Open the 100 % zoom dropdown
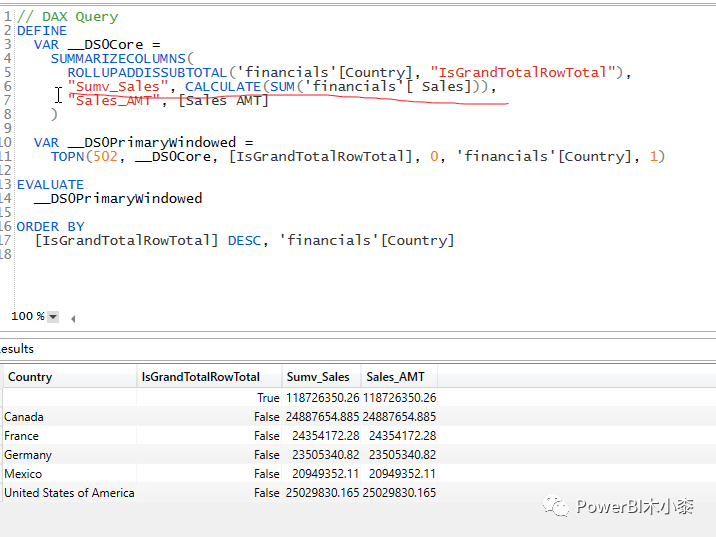This screenshot has width=716, height=537. coord(53,317)
